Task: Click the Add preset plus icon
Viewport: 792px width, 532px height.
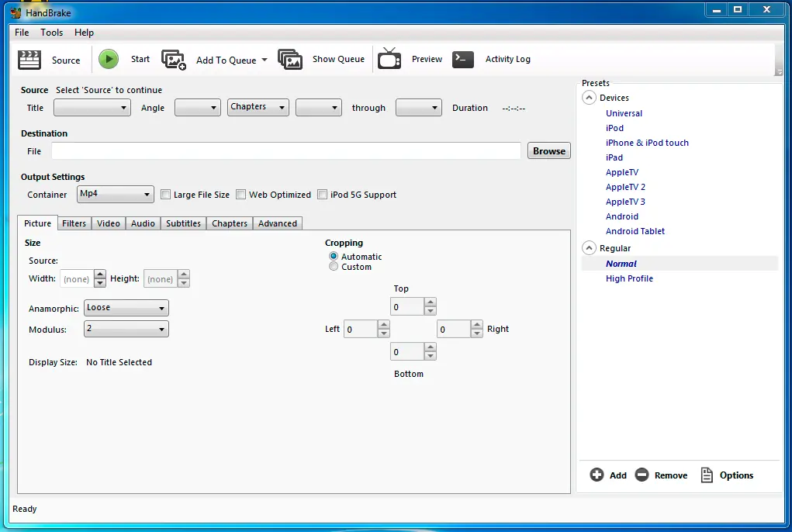Action: 597,475
